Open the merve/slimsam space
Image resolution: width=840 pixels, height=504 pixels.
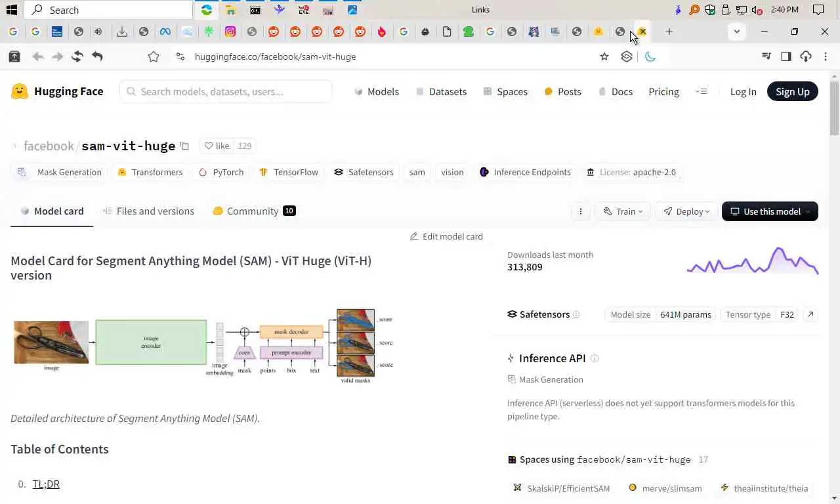pyautogui.click(x=665, y=488)
